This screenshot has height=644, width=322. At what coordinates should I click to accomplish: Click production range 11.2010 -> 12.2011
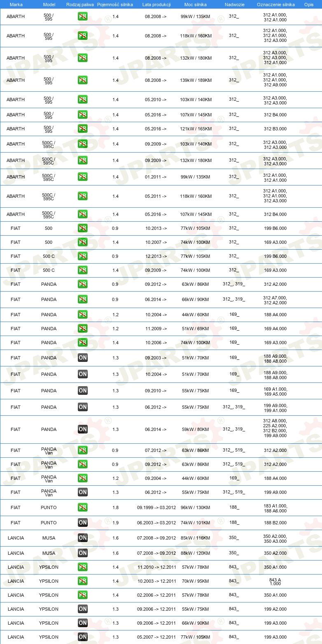[x=156, y=567]
